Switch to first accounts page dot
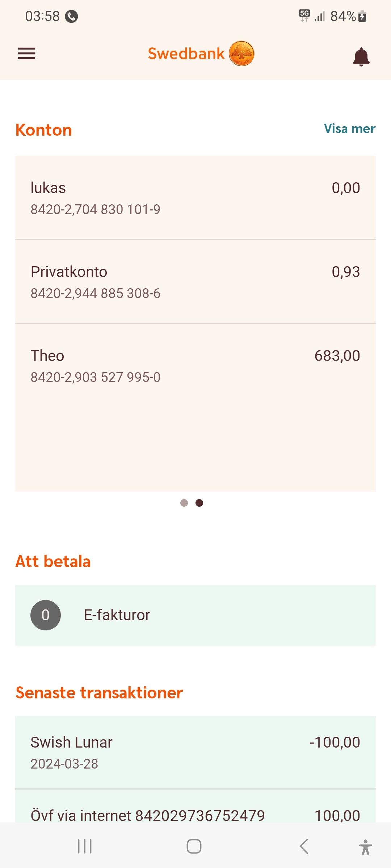 click(x=184, y=503)
